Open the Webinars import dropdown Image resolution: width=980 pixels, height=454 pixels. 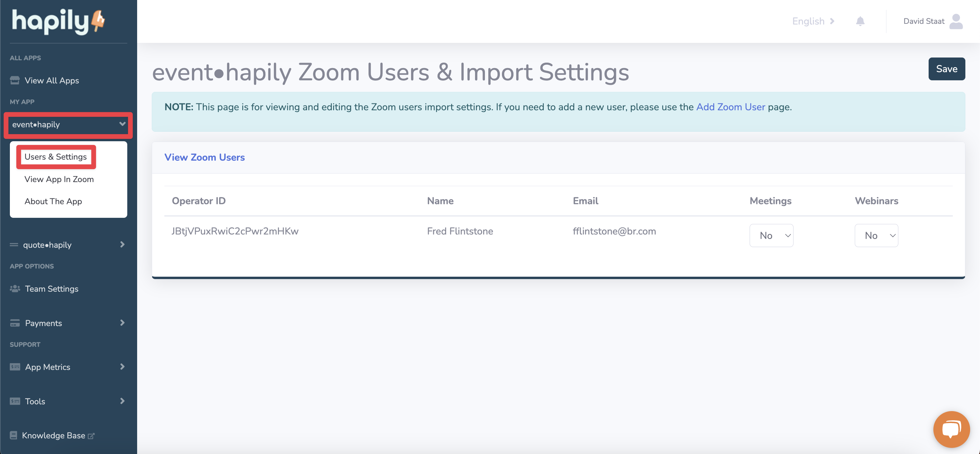coord(876,236)
